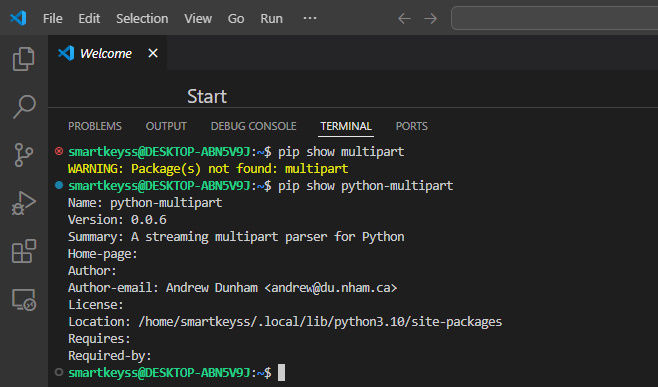The width and height of the screenshot is (658, 387).
Task: Switch to the PORTS panel tab
Action: (412, 126)
